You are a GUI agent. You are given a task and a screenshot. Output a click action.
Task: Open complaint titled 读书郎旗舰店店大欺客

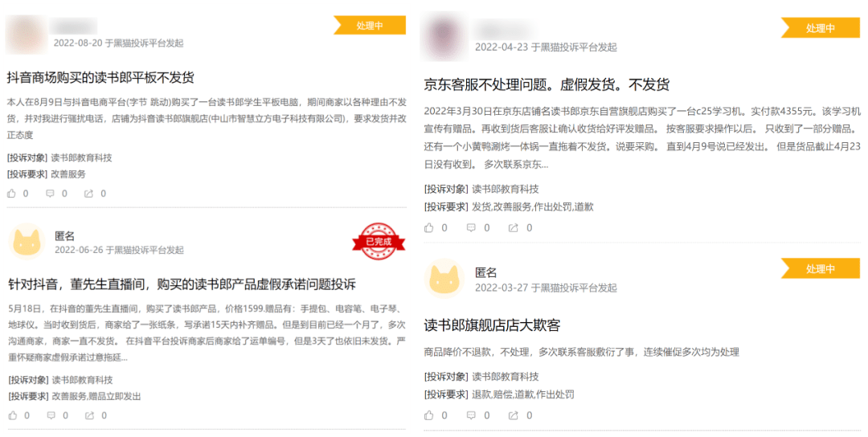click(492, 325)
